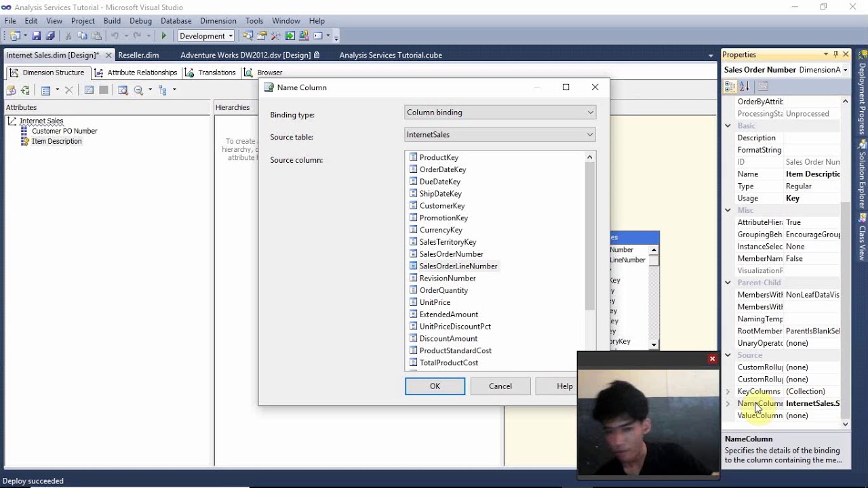Click the New Project toolbar icon
The height and width of the screenshot is (488, 868).
pos(15,36)
